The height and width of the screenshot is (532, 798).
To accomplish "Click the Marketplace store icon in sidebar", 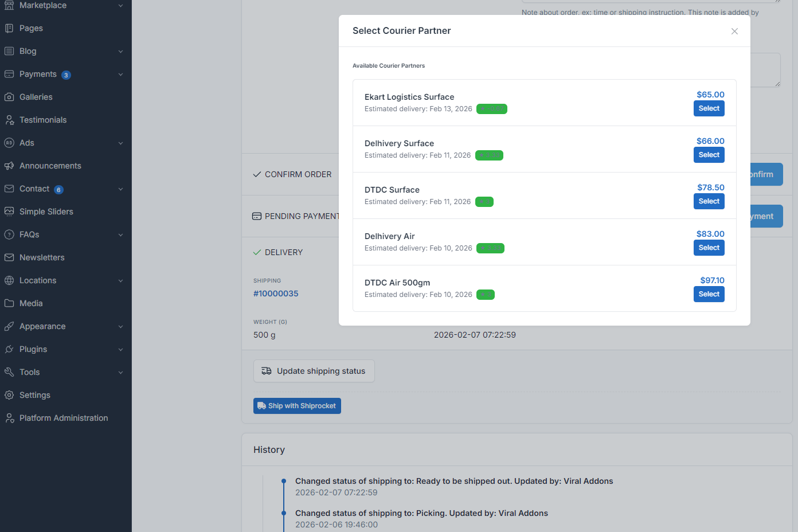I will [9, 5].
